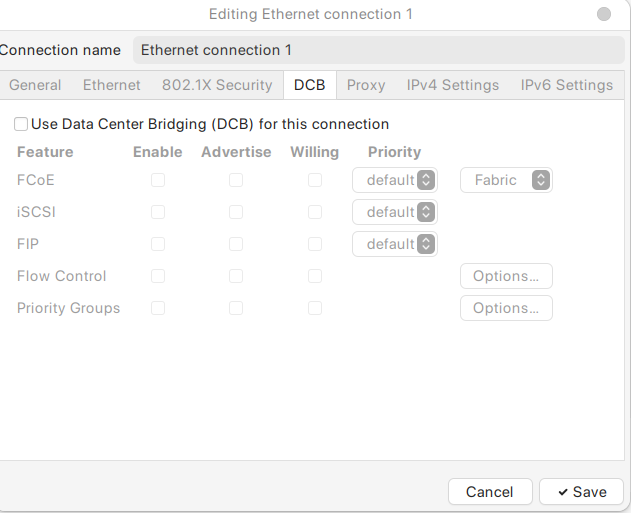Toggle the FCoE Enable checkbox

(x=158, y=180)
